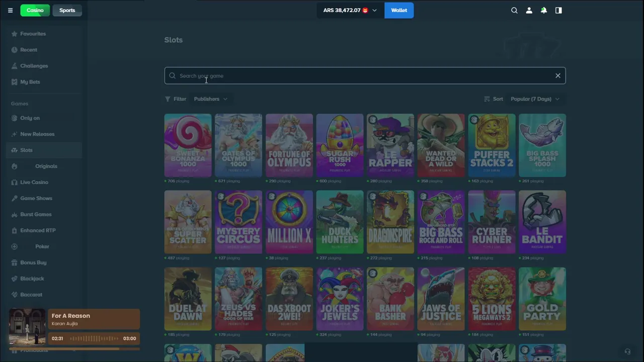The image size is (644, 362).
Task: Click the Only on icon in sidebar
Action: coord(15,118)
